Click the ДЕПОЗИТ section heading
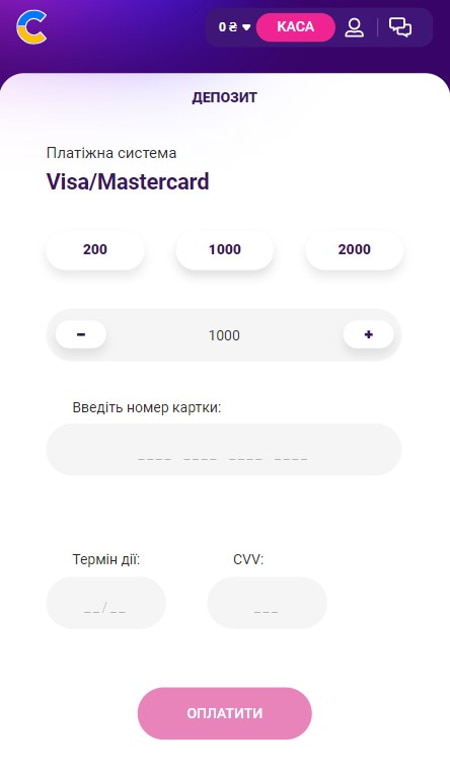450x776 pixels. coord(224,97)
